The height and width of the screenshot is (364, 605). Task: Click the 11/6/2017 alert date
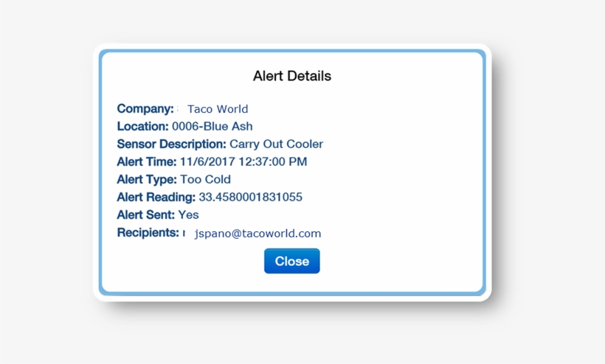coord(205,162)
